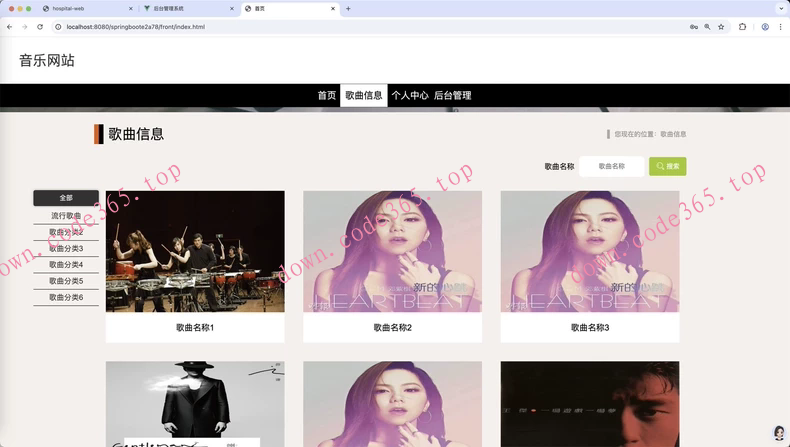The width and height of the screenshot is (790, 447).
Task: Click the address bar URL
Action: pos(136,27)
